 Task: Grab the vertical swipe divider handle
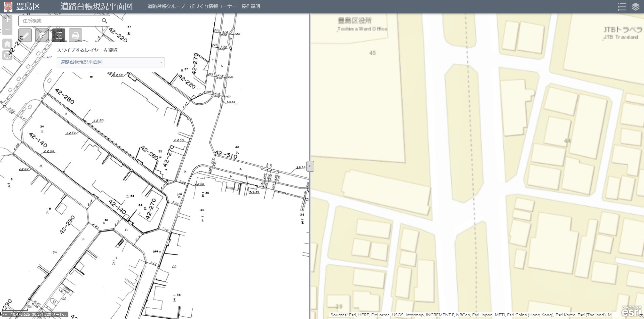click(x=310, y=166)
